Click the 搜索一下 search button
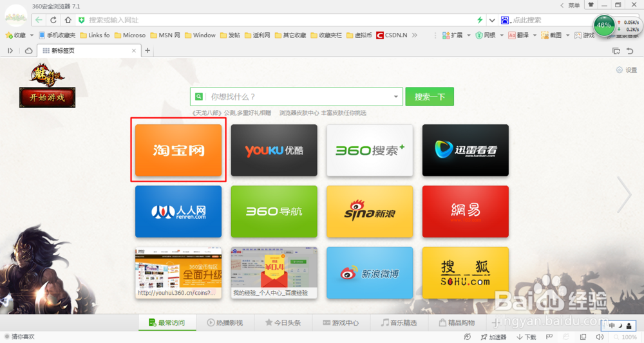This screenshot has height=343, width=644. (x=430, y=97)
